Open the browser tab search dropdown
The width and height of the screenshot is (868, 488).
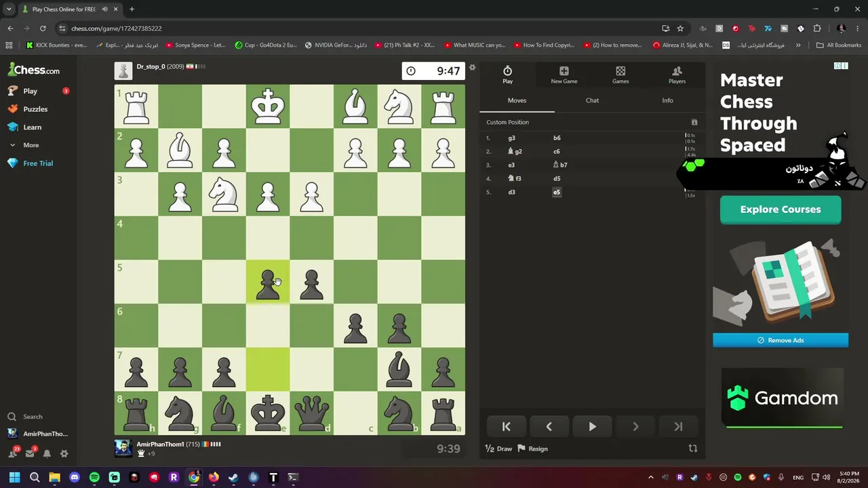click(x=9, y=9)
